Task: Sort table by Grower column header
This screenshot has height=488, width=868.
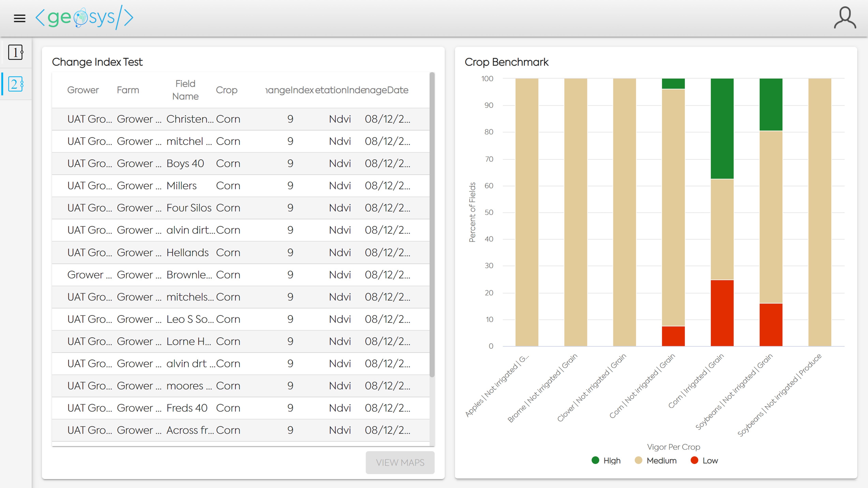Action: point(83,90)
